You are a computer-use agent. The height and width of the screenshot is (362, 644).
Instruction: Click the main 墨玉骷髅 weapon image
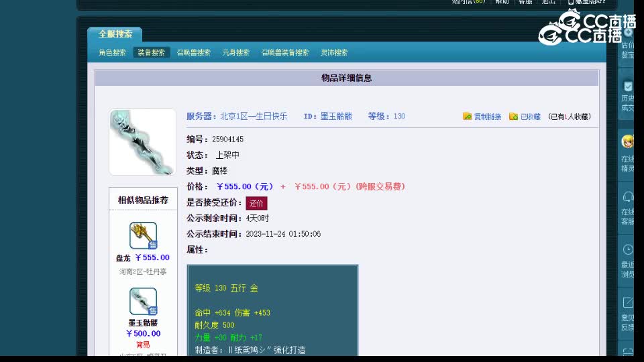(x=142, y=142)
